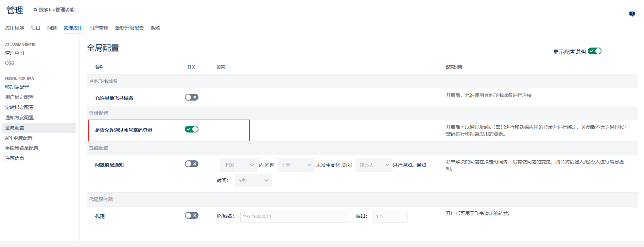Open the 系统 tab
The image size is (644, 247).
coord(155,28)
